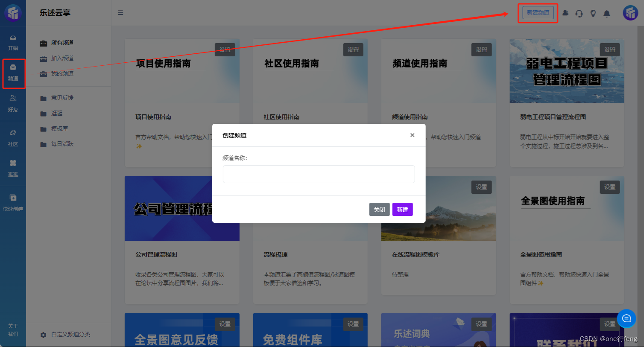
Task: Open the 项目使用指南 card banner
Action: (x=182, y=71)
